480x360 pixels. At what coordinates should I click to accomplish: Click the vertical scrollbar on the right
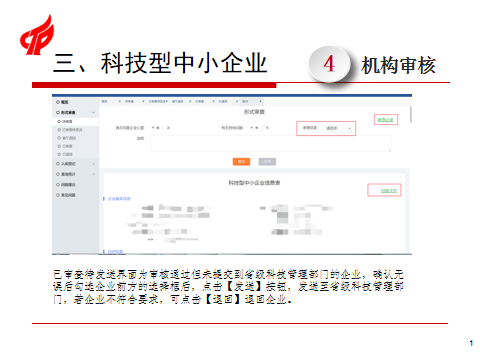coord(411,114)
